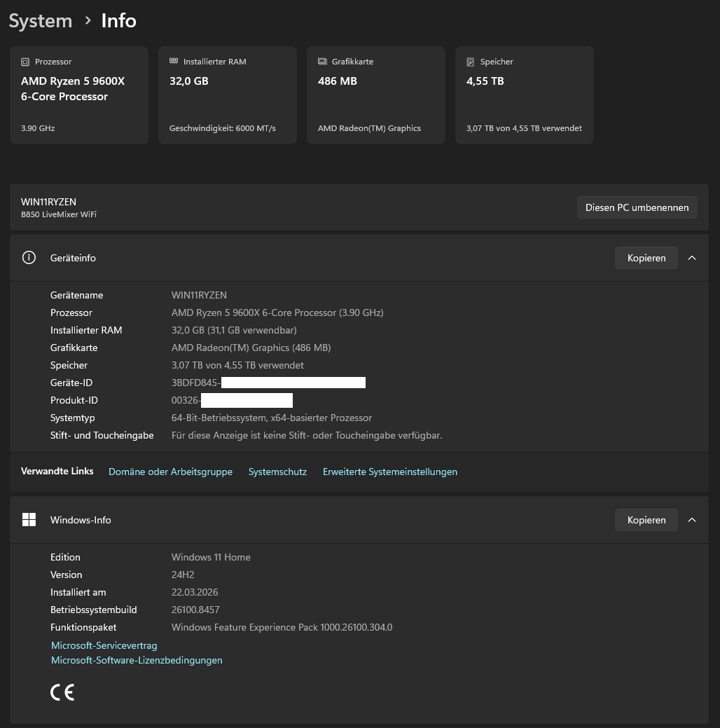
Task: Click Edition value Windows 11 Home
Action: point(211,557)
